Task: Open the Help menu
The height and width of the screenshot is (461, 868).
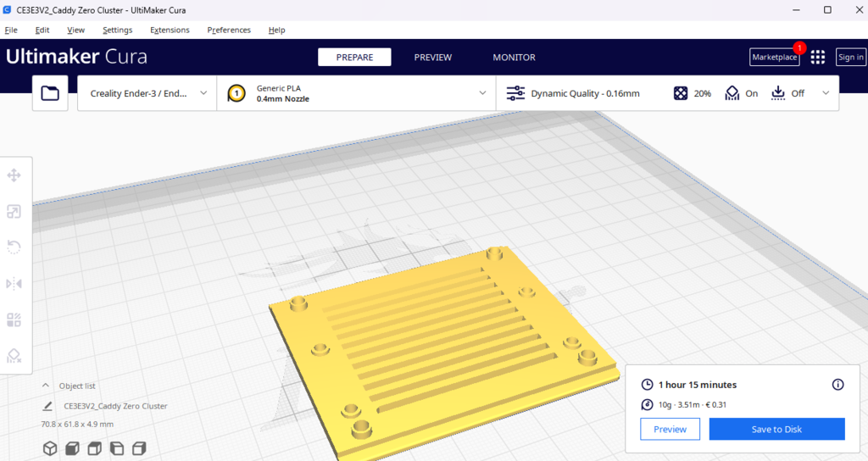Action: [277, 30]
